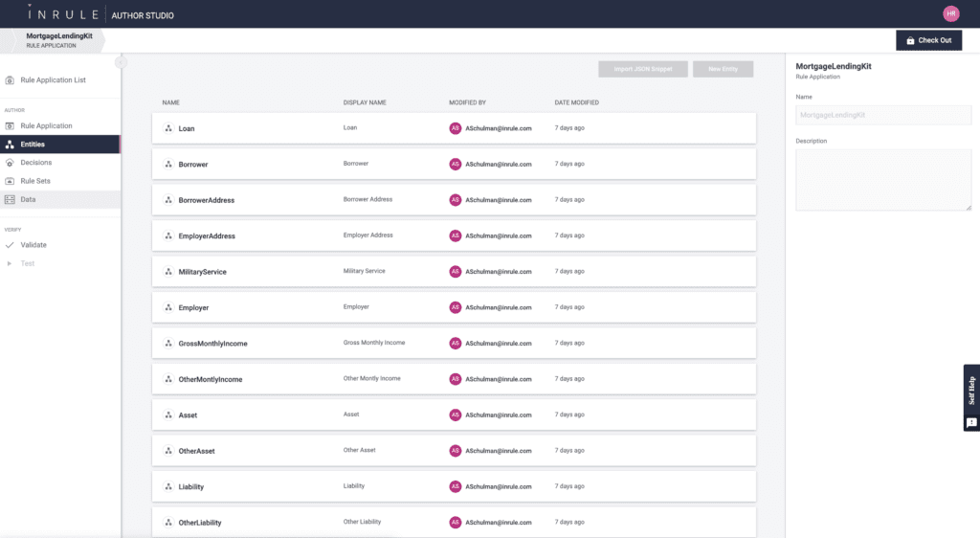This screenshot has width=980, height=538.
Task: Click the Validate checkmark icon
Action: 10,245
